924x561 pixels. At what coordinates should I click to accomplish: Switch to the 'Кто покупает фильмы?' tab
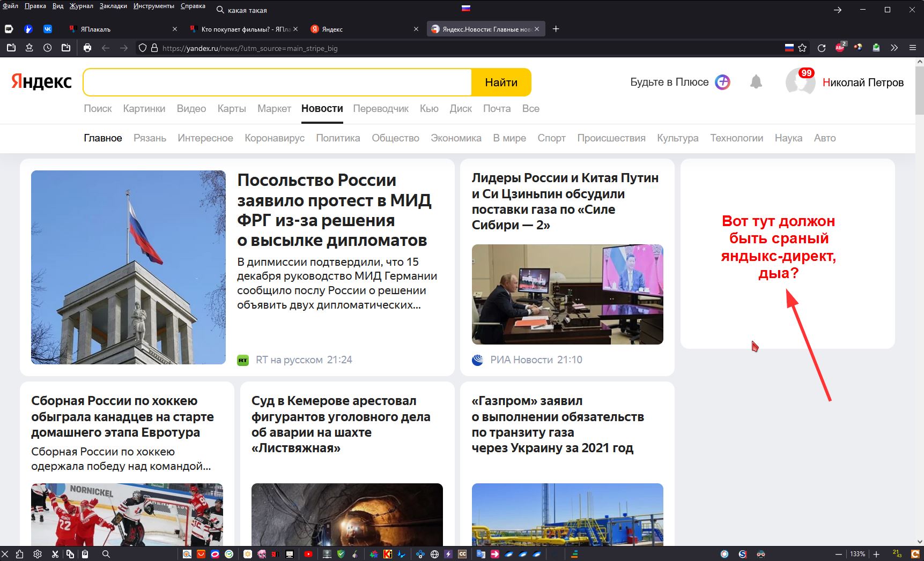click(245, 29)
